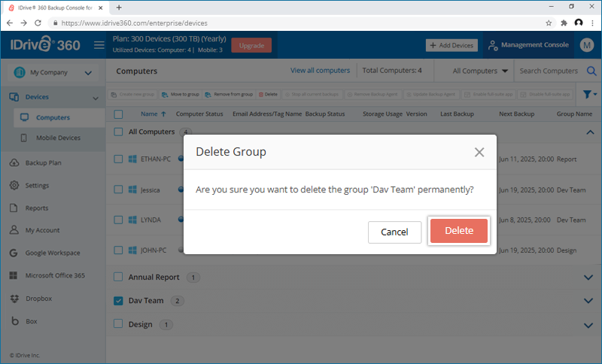The height and width of the screenshot is (364, 602).
Task: Cancel the group deletion
Action: pos(394,232)
